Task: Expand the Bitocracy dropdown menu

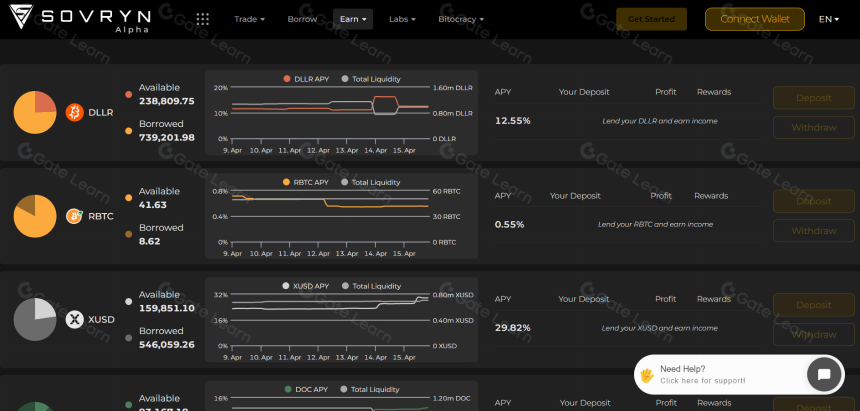Action: pyautogui.click(x=461, y=19)
